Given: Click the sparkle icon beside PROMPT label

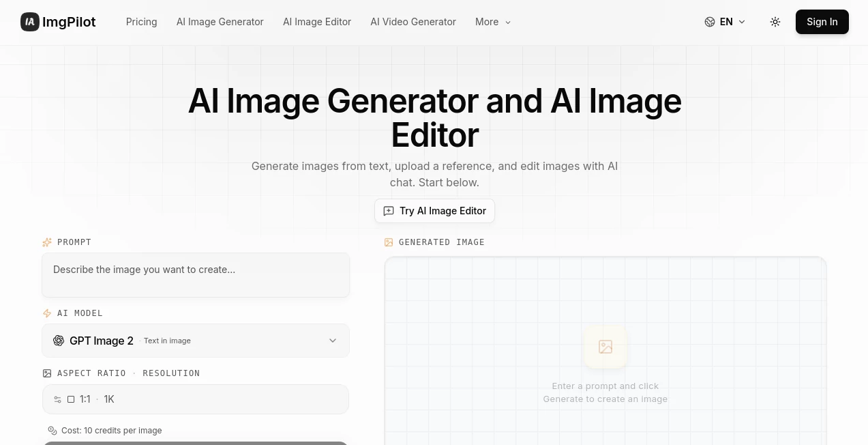Looking at the screenshot, I should [47, 242].
